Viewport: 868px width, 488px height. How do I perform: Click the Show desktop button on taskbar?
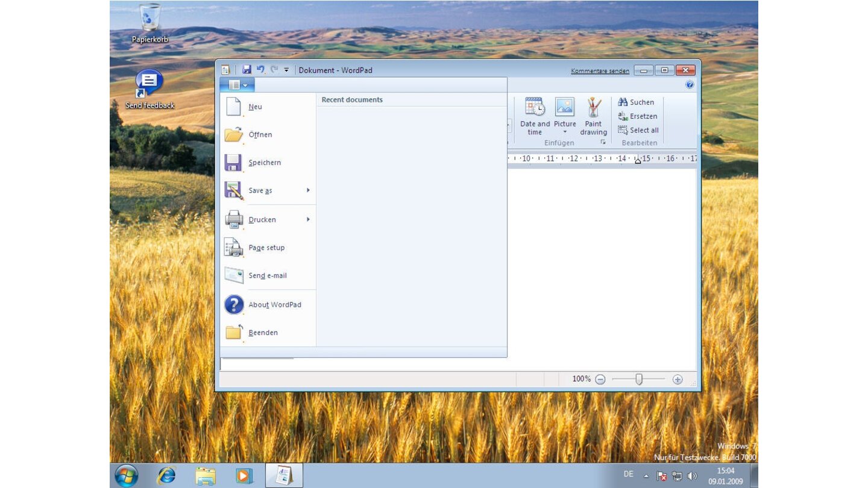point(753,476)
